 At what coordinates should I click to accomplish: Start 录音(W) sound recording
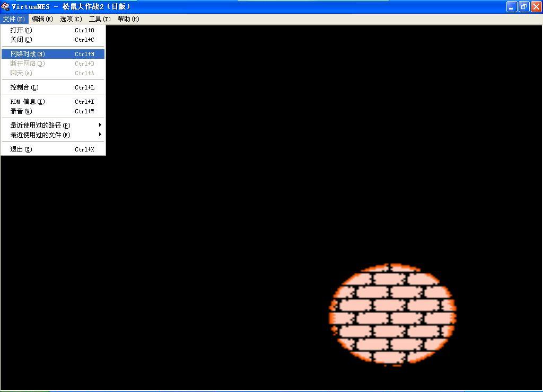53,111
